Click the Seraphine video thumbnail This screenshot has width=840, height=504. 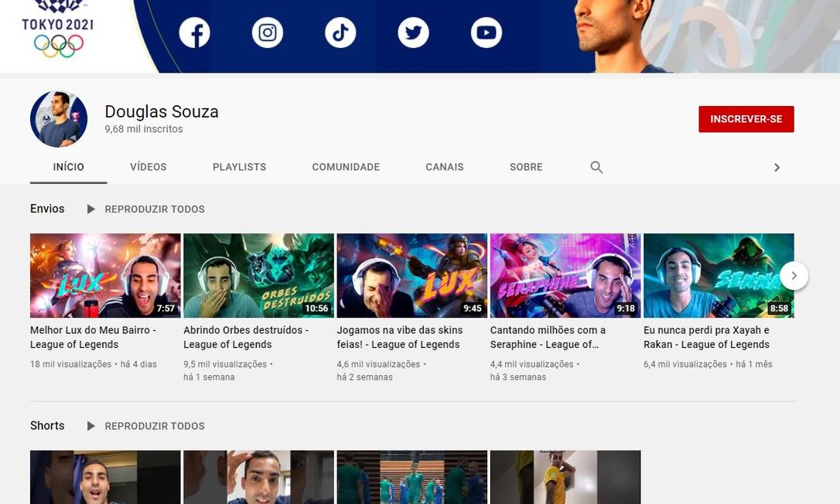pyautogui.click(x=565, y=275)
